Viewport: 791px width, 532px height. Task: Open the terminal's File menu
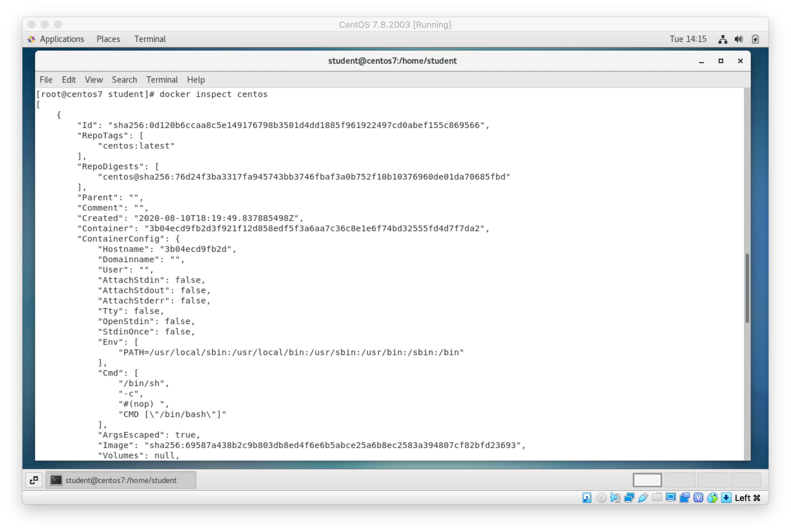point(46,80)
